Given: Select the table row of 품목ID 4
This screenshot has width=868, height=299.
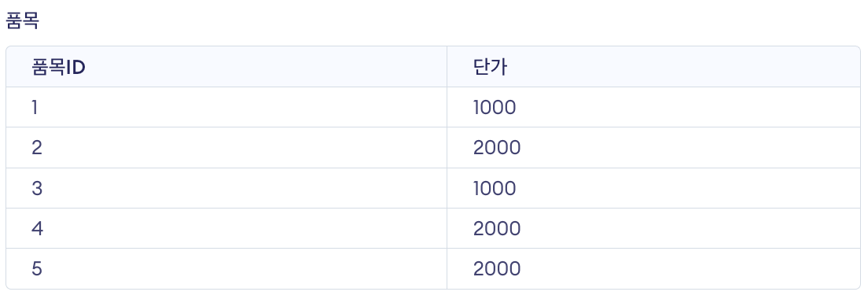Looking at the screenshot, I should tap(433, 229).
